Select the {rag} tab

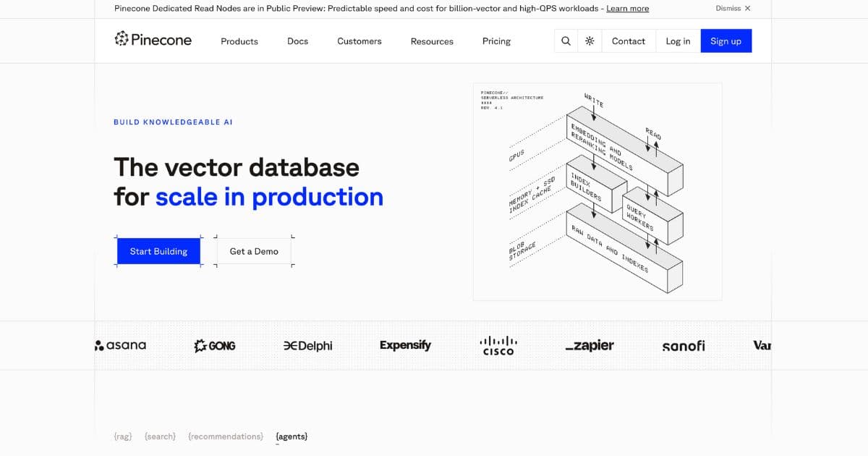(x=123, y=436)
